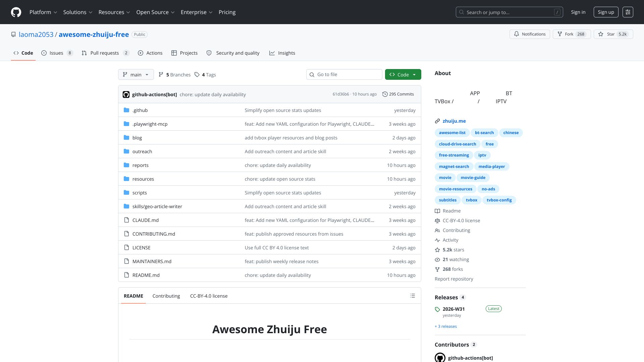The width and height of the screenshot is (644, 362).
Task: Click the CLAUDE.md file icon
Action: click(x=126, y=220)
